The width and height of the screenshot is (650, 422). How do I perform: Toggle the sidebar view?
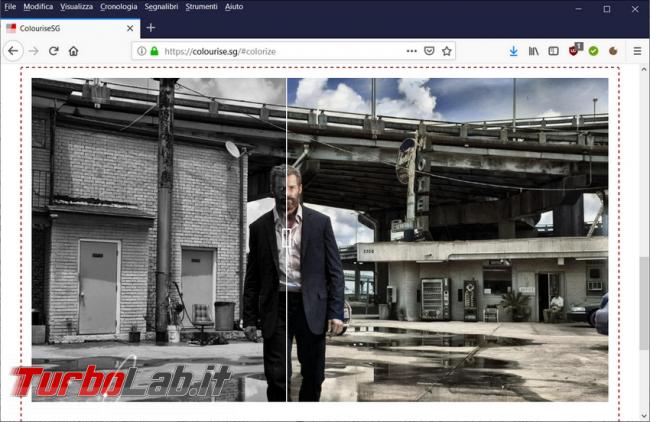(x=553, y=51)
